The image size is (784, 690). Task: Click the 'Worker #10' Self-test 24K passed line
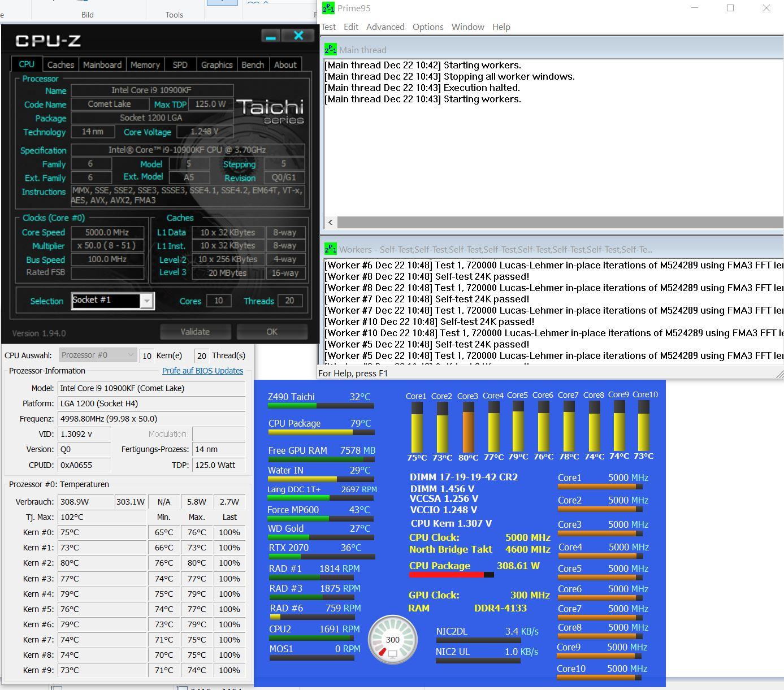[x=430, y=322]
